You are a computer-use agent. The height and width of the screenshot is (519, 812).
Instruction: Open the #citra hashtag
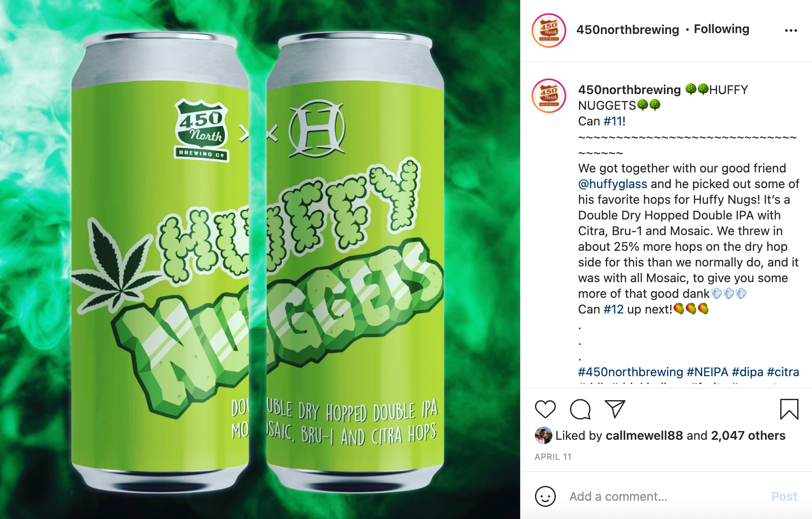(783, 372)
